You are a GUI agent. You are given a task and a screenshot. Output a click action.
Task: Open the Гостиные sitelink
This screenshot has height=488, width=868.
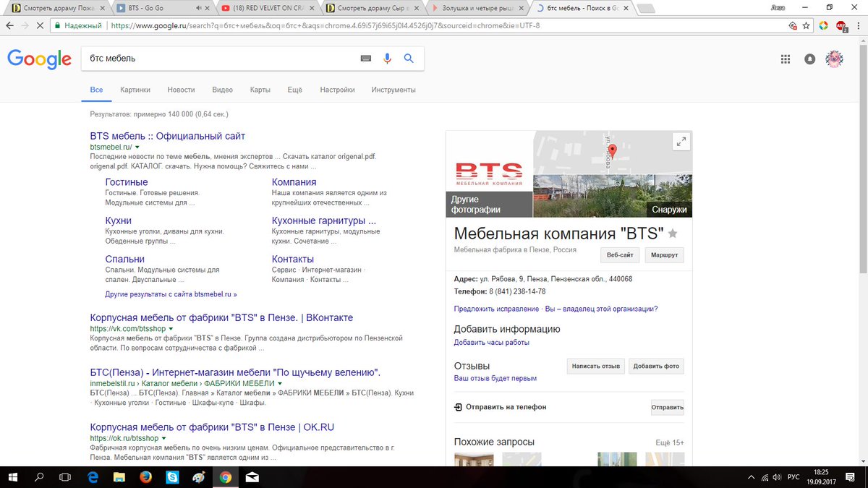click(127, 182)
